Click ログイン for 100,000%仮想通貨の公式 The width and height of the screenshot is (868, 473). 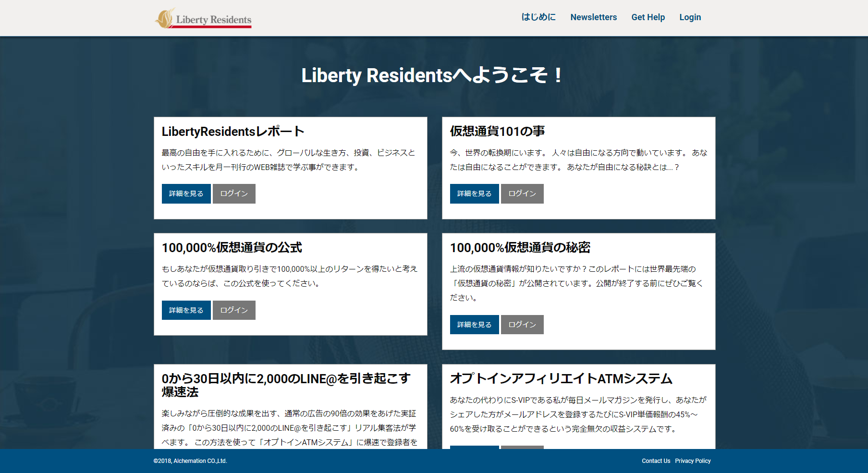coord(234,310)
